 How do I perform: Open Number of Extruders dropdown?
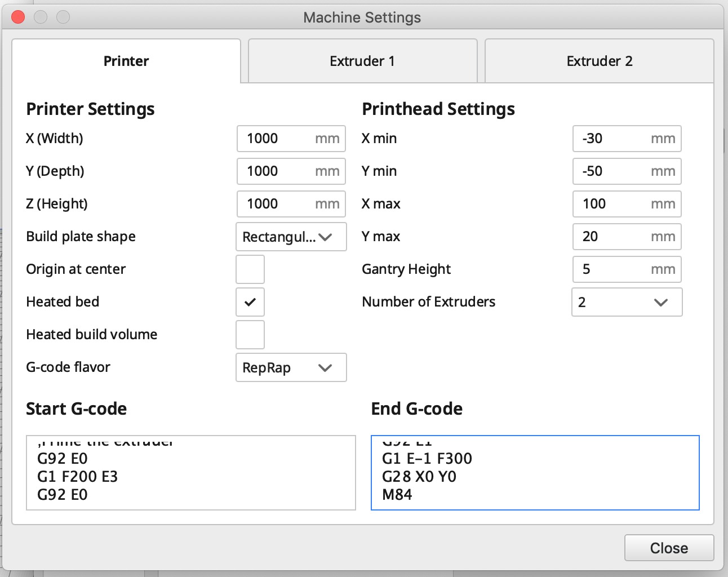click(627, 302)
